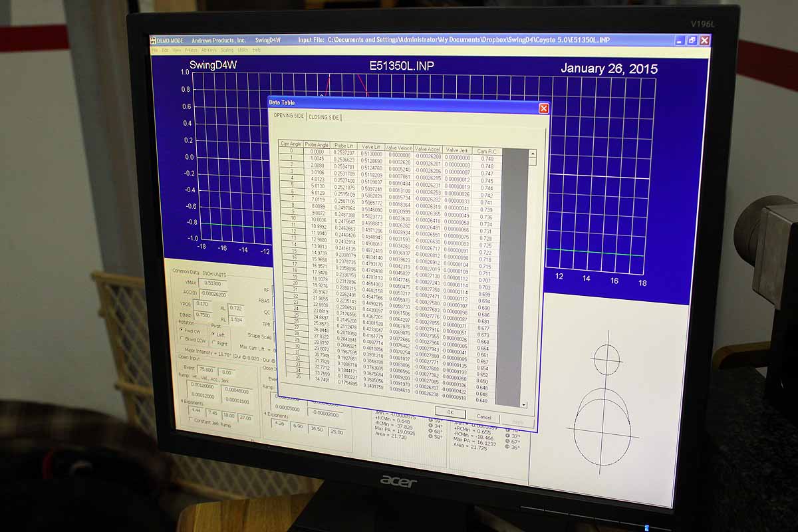Click the AL input field
The image size is (798, 532).
[x=236, y=308]
